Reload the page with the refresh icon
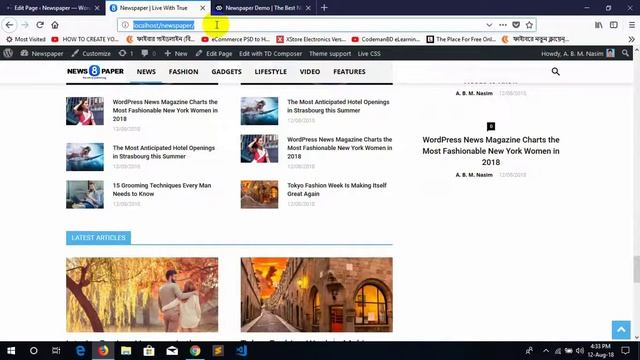The image size is (640, 360). coord(40,25)
